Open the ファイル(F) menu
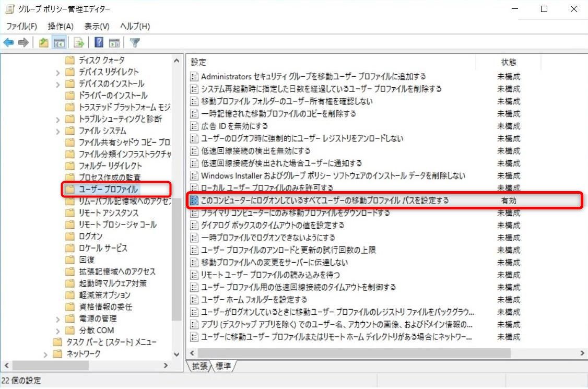The width and height of the screenshot is (588, 389). pos(21,26)
